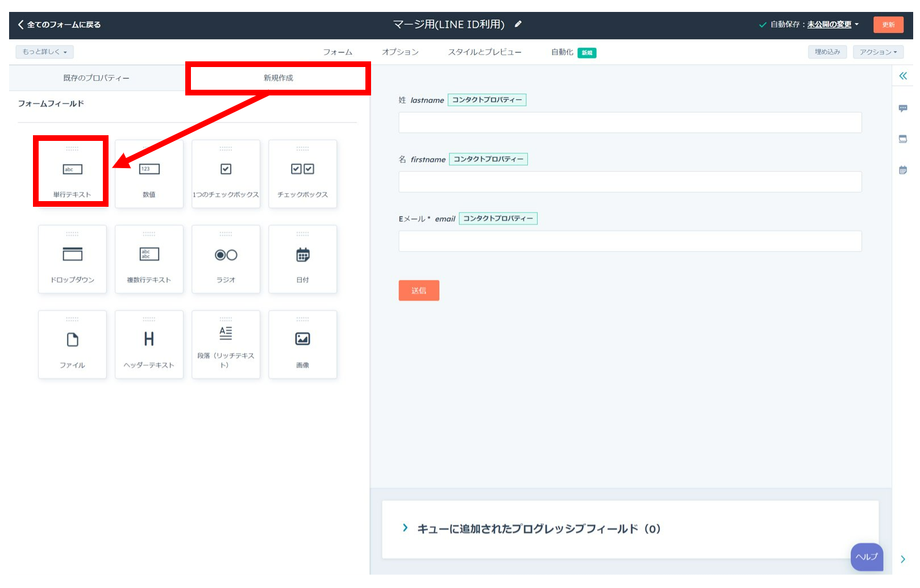Viewport: 920px width, 588px height.
Task: Click the Eメール input field
Action: tap(630, 241)
